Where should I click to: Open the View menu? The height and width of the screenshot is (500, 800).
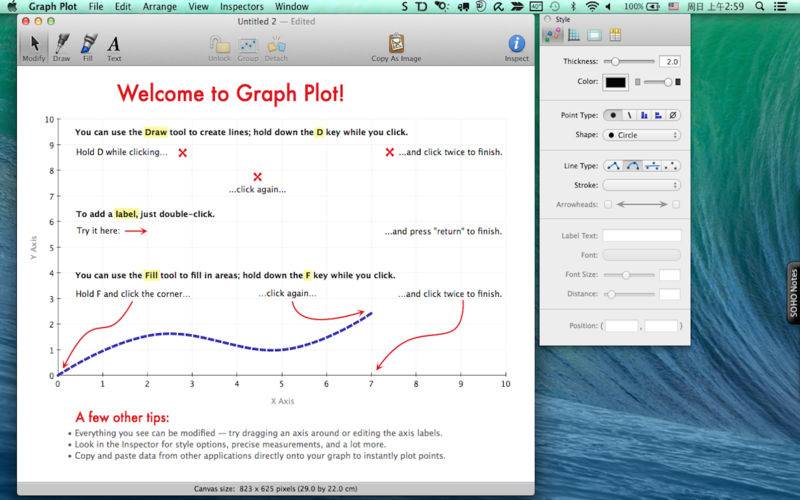[x=198, y=6]
